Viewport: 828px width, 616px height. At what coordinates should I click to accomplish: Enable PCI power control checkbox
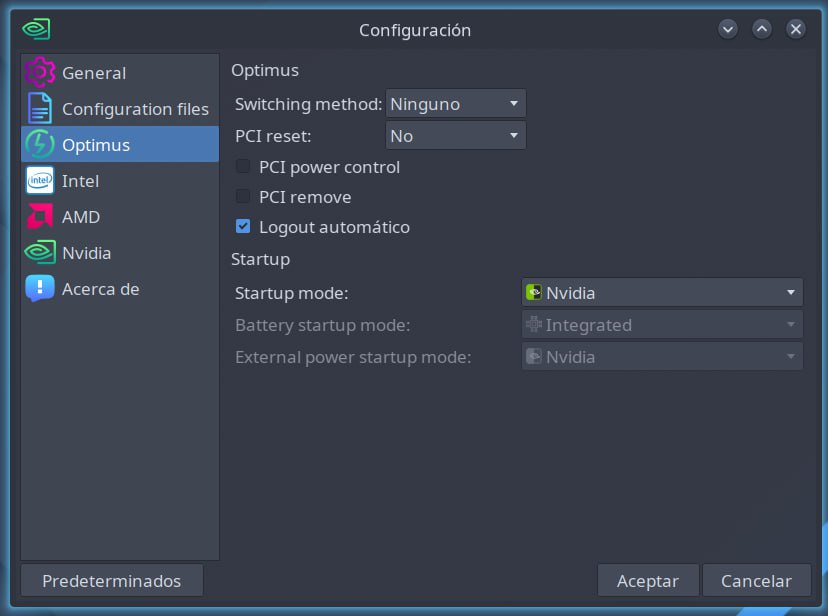tap(243, 166)
